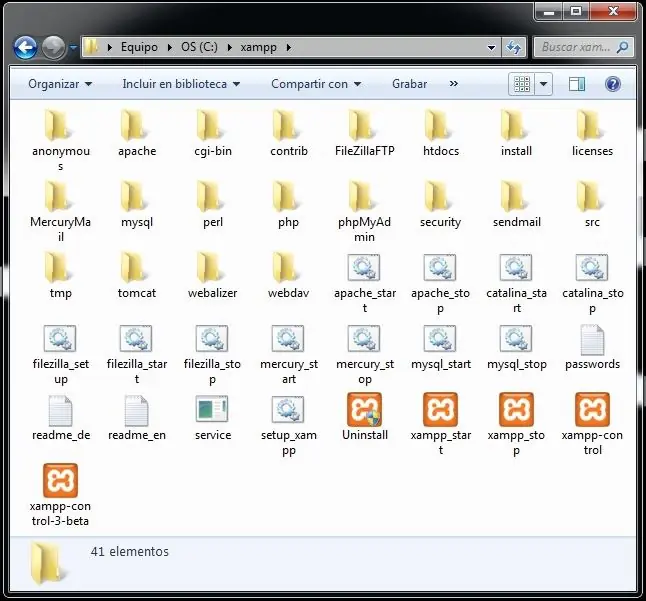
Task: Select the mercury_stop batch file
Action: [x=364, y=339]
